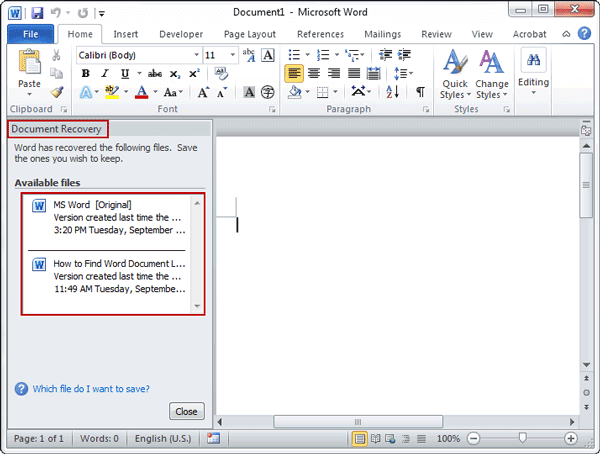This screenshot has width=600, height=454.
Task: Click the Shading paint bucket icon
Action: (294, 92)
